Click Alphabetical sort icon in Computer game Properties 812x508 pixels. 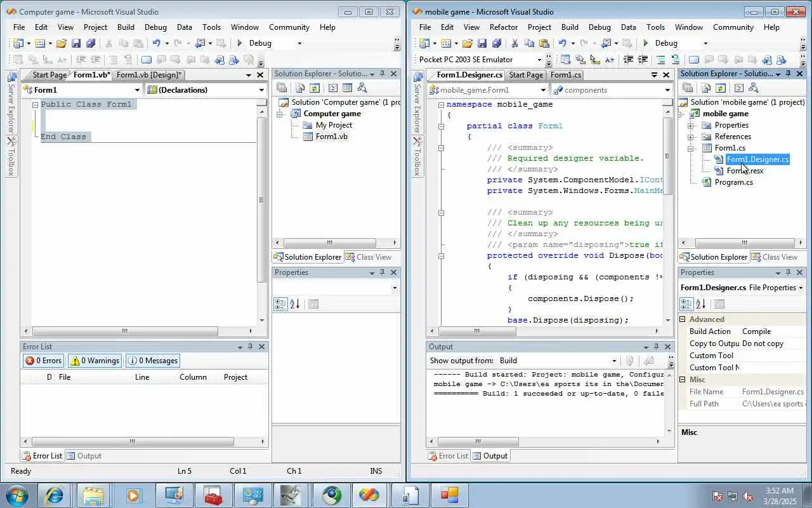point(295,304)
